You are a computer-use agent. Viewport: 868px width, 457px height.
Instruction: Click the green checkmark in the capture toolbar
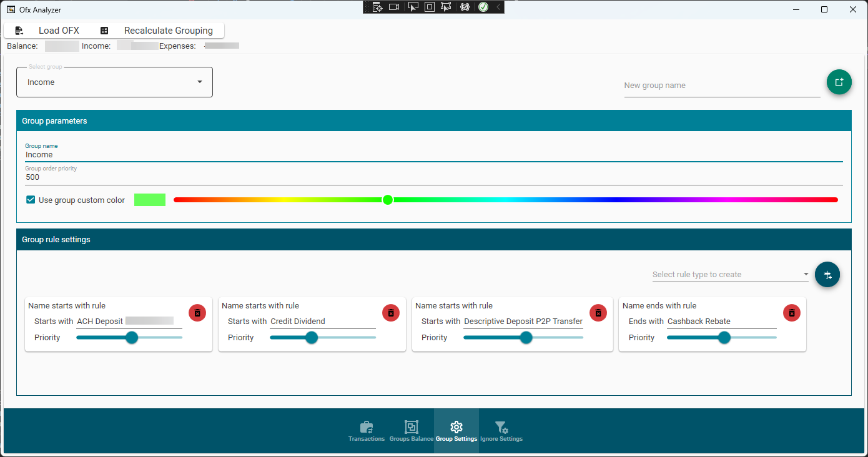[x=483, y=7]
